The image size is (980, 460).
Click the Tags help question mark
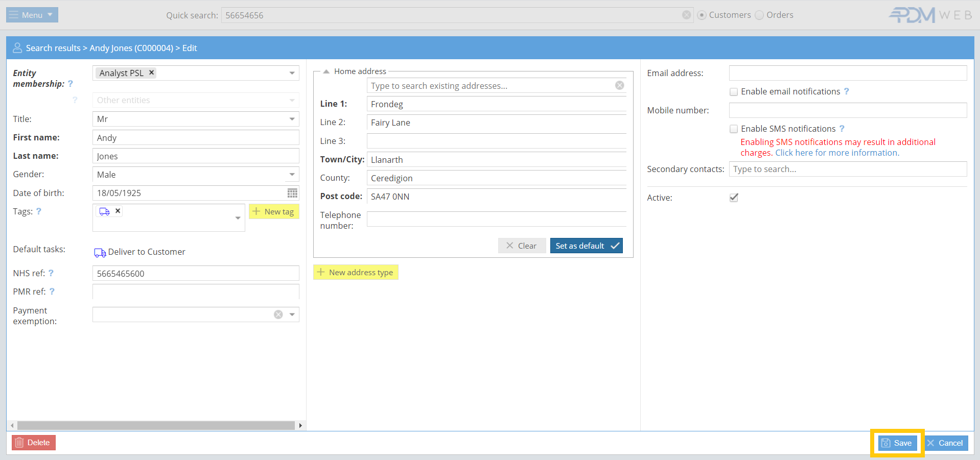coord(39,211)
